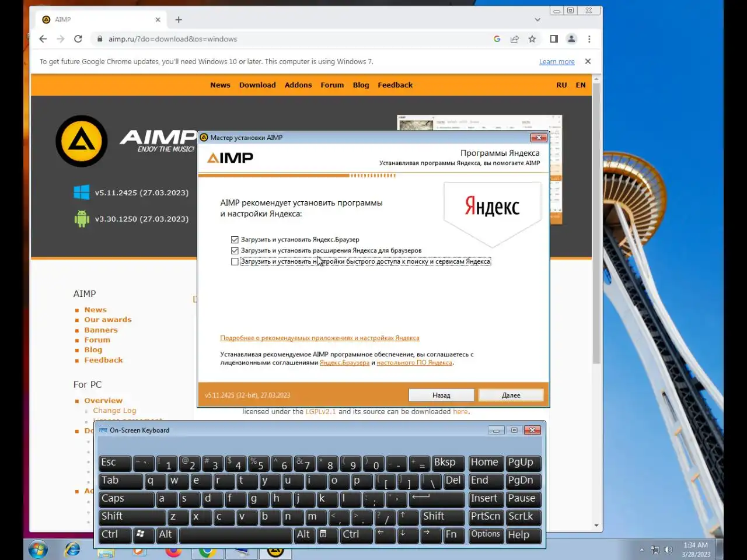Close the AIMP browser tab
The image size is (747, 560).
pos(158,20)
